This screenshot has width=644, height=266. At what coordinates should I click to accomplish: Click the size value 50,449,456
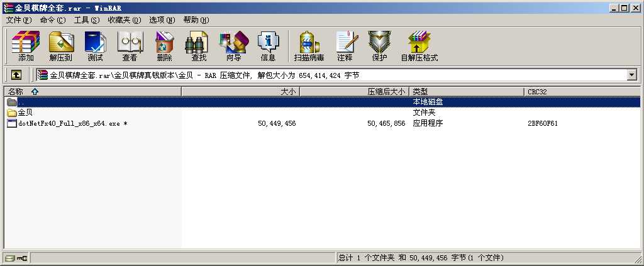[277, 123]
